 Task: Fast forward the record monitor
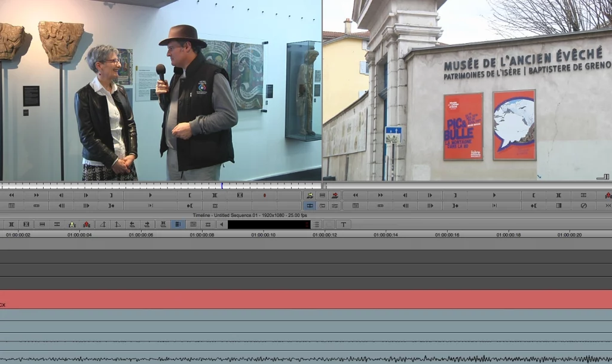[380, 195]
